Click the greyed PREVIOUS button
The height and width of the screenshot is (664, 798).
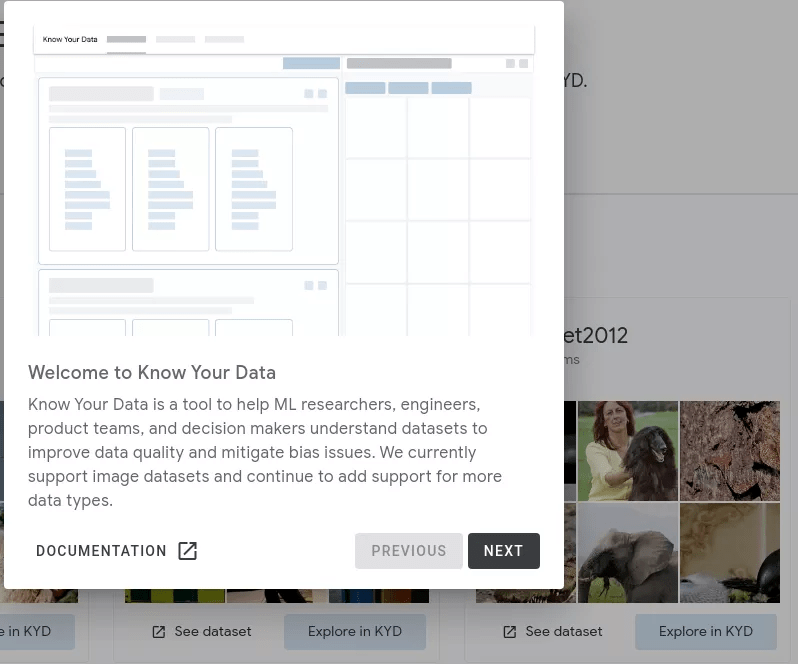coord(408,551)
